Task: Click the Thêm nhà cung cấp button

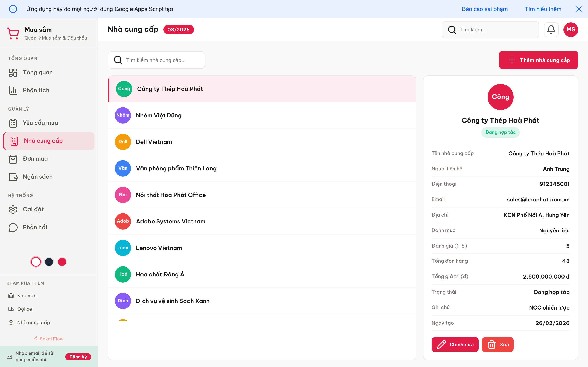Action: (x=538, y=60)
